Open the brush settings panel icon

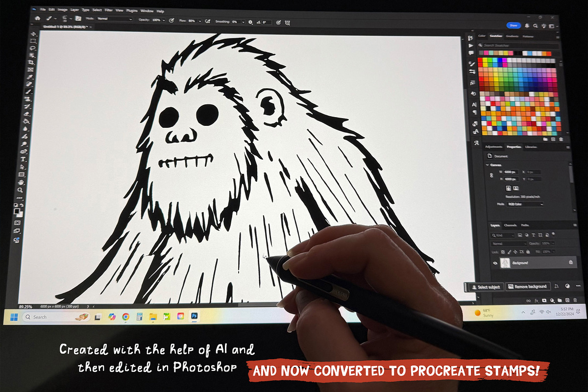coord(78,18)
